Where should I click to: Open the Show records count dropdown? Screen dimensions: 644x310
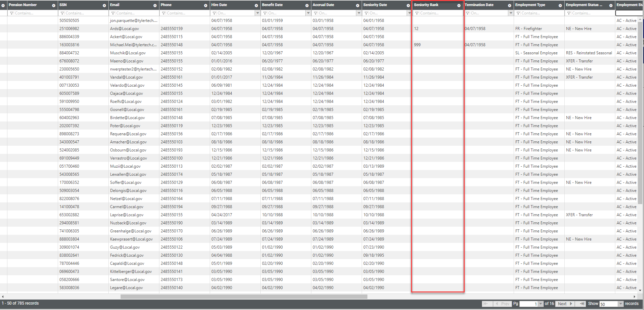621,304
